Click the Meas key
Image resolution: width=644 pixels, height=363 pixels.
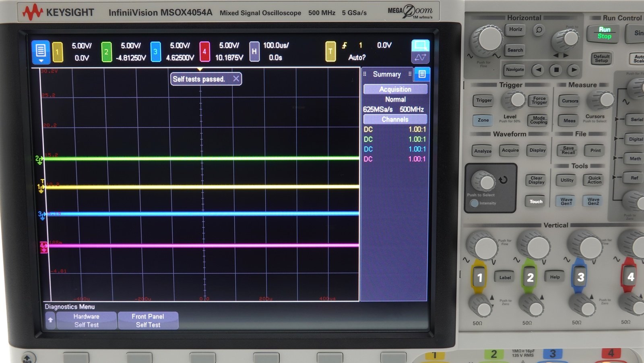pyautogui.click(x=570, y=120)
